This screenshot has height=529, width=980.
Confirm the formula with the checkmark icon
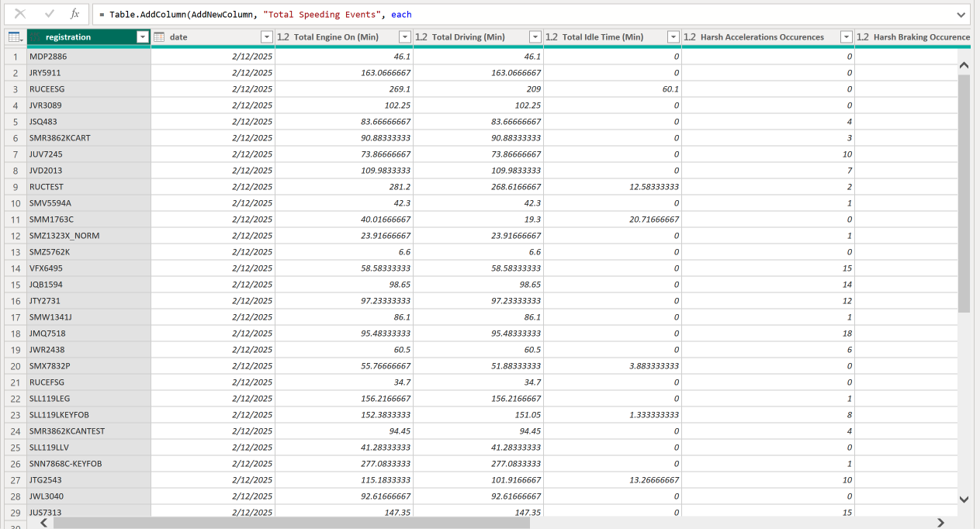pos(50,14)
